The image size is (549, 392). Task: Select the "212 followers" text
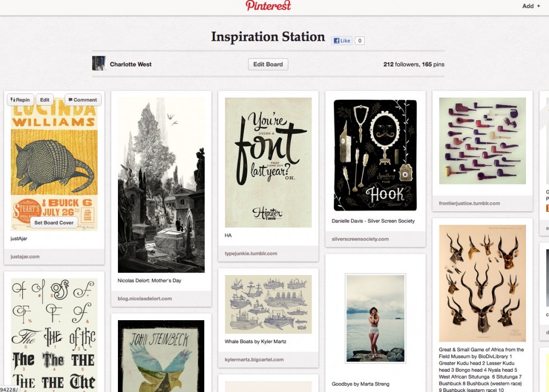coord(401,64)
